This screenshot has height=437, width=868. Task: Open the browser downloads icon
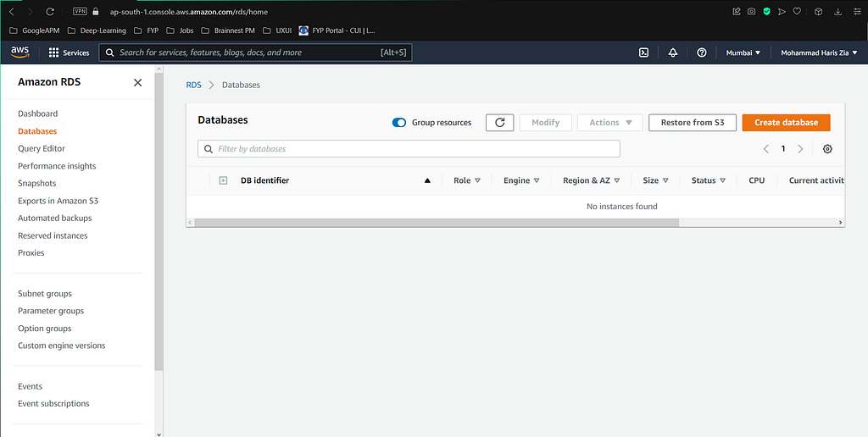coord(838,11)
